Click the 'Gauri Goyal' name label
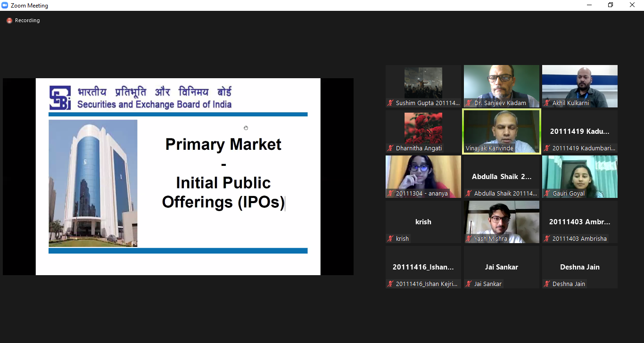The width and height of the screenshot is (644, 343). [569, 193]
